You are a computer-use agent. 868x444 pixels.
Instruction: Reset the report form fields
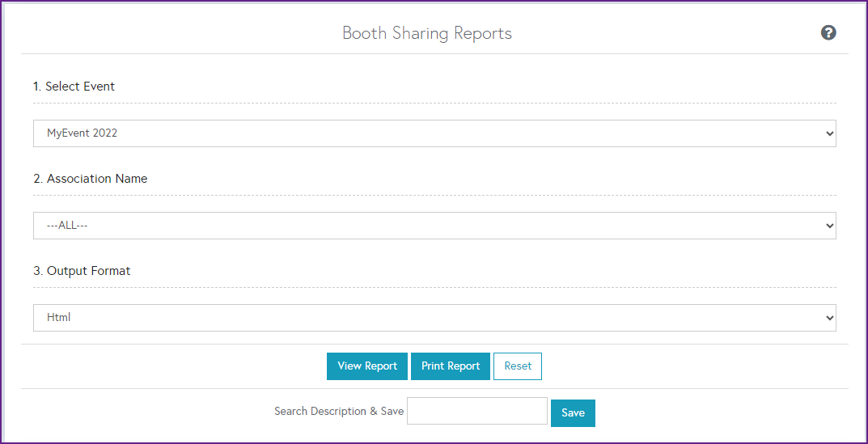click(518, 366)
